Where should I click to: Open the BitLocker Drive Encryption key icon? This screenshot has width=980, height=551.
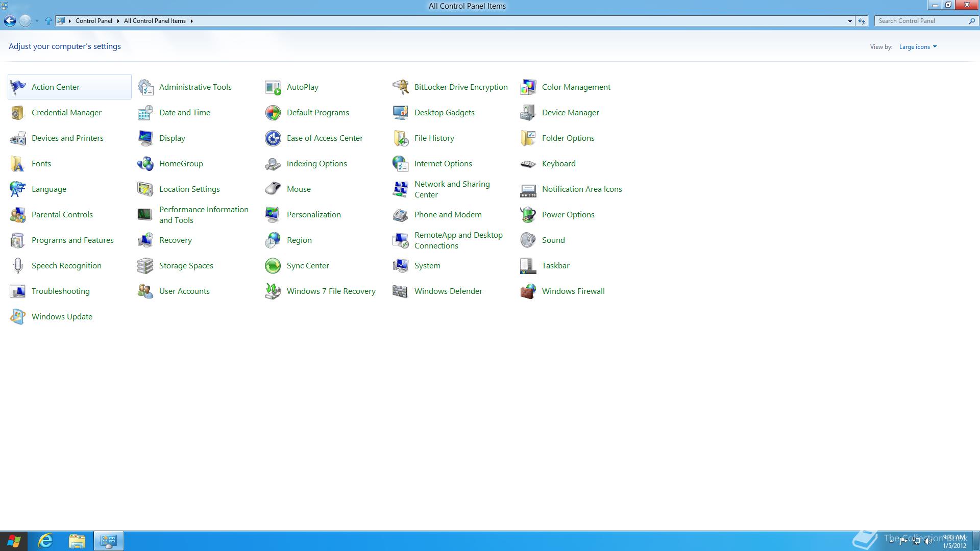[401, 87]
